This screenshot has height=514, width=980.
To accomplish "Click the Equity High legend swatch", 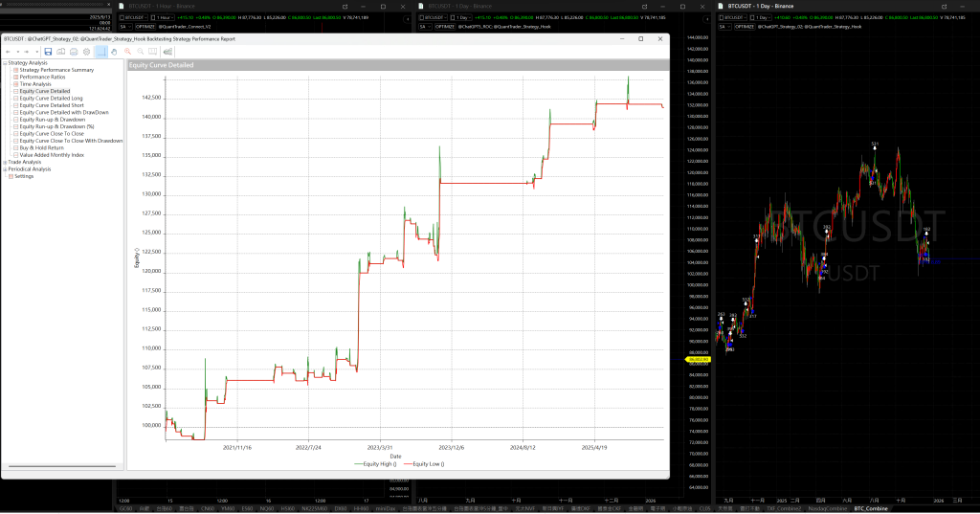I will tap(357, 464).
